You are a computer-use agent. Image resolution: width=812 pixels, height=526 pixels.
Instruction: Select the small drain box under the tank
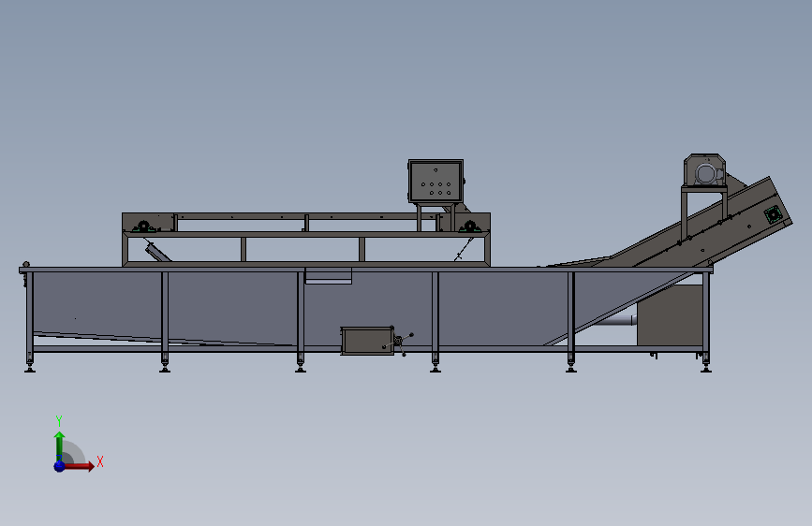[366, 341]
